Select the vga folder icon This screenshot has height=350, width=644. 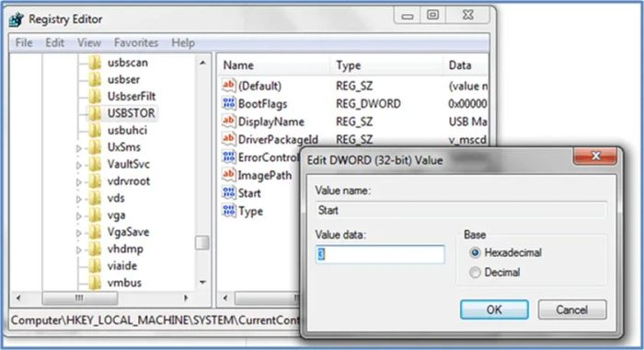point(95,216)
